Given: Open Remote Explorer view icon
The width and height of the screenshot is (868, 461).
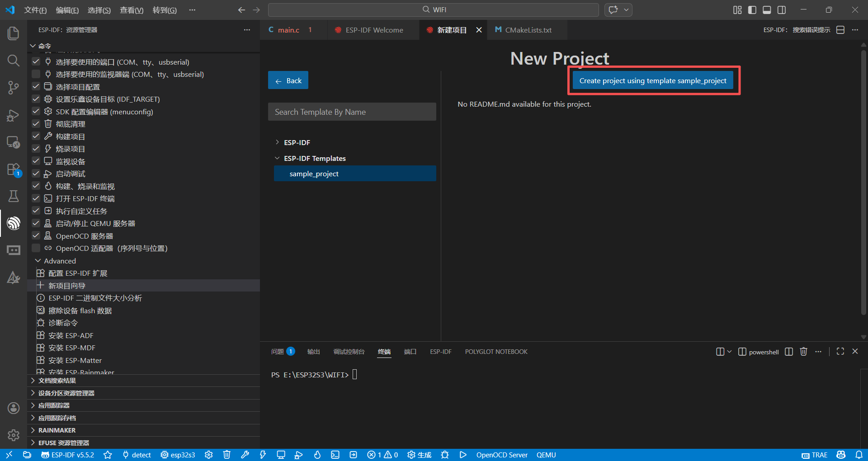Looking at the screenshot, I should tap(14, 142).
